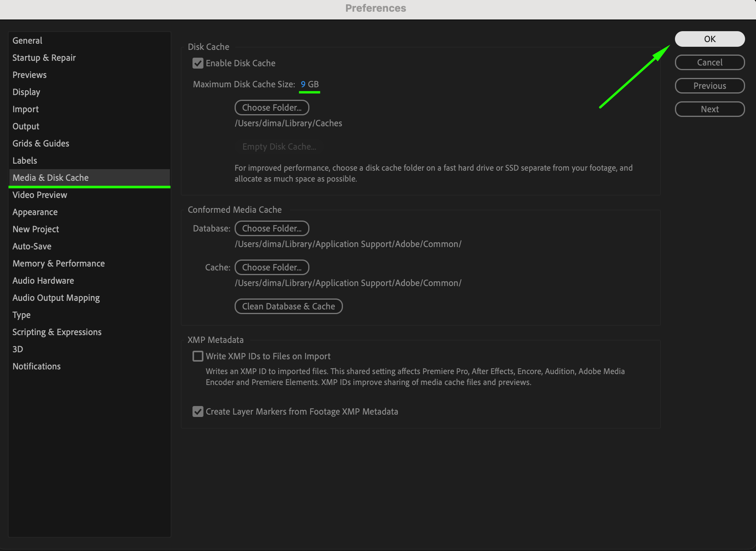Toggle the Enable Disk Cache checkbox
Image resolution: width=756 pixels, height=551 pixels.
click(198, 63)
